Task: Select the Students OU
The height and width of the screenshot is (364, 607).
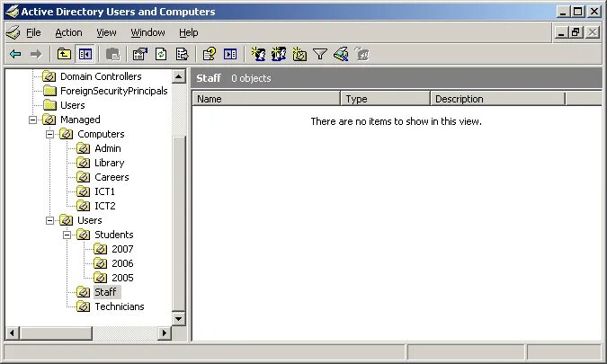Action: point(114,235)
